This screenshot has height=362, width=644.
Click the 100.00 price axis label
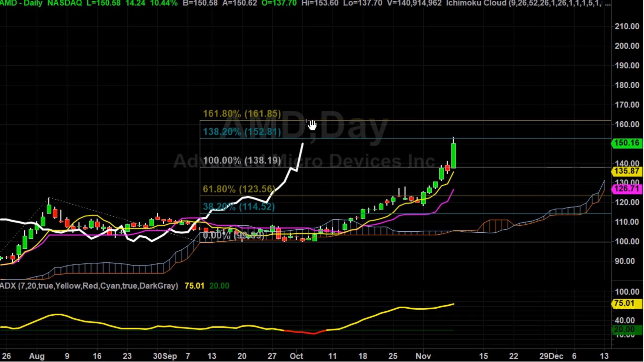(627, 242)
